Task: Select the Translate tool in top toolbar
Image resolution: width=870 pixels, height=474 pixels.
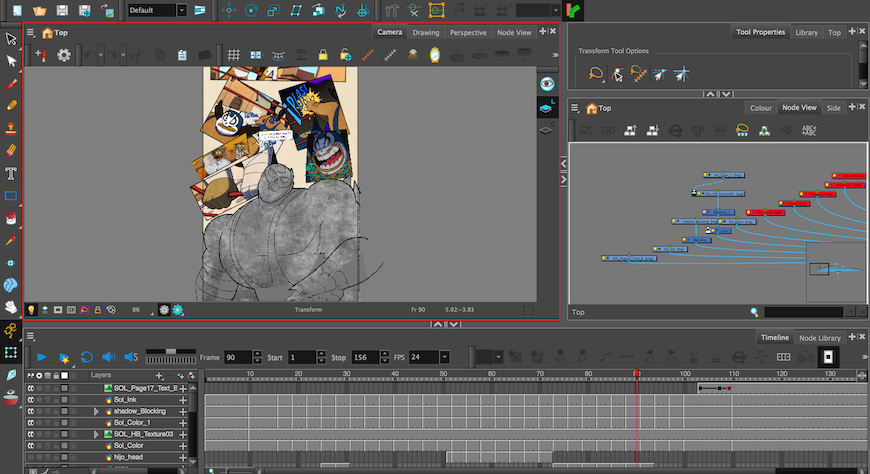Action: (x=229, y=10)
